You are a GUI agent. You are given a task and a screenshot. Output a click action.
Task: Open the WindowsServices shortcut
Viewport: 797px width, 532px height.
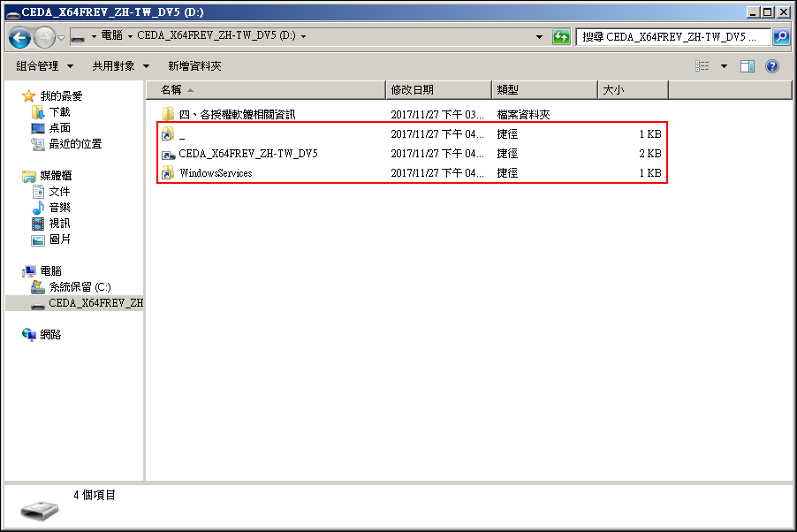216,173
